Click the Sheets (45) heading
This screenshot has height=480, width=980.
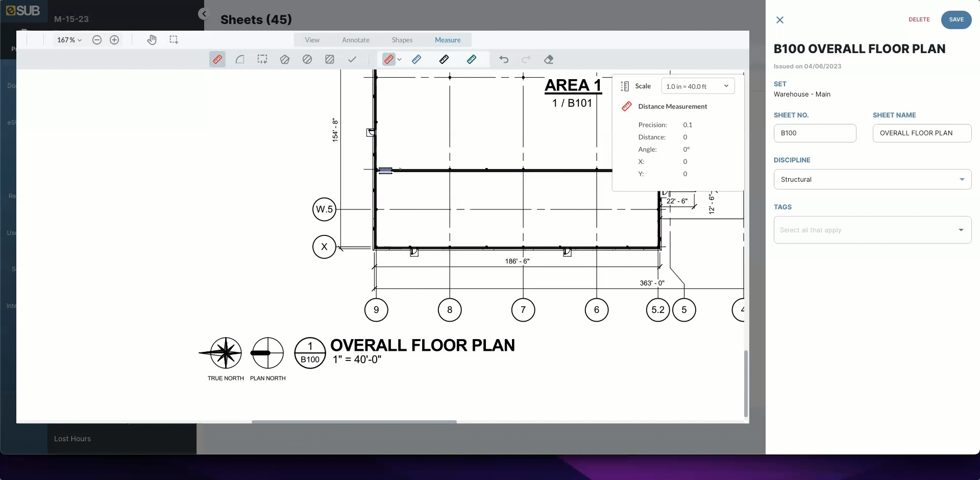(x=256, y=19)
